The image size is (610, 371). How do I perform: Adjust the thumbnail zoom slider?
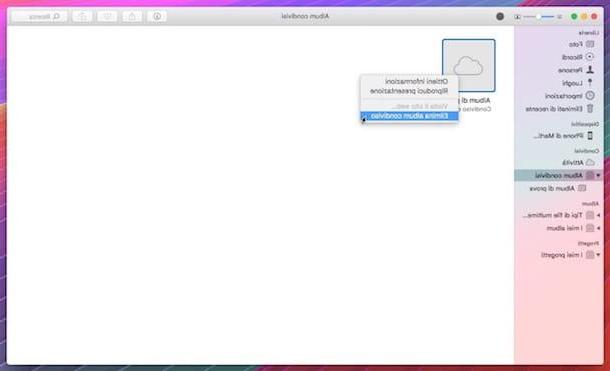538,17
